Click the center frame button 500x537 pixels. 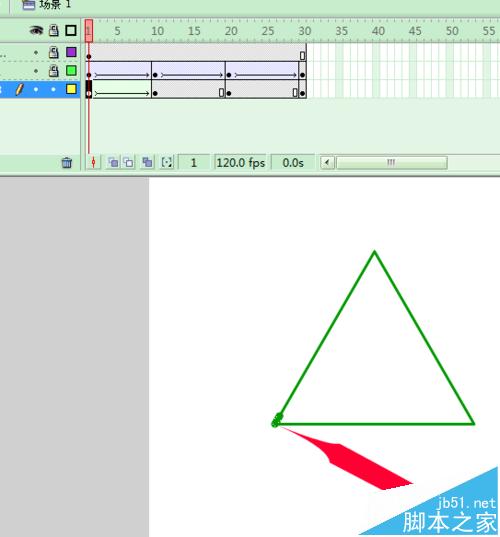pos(93,162)
